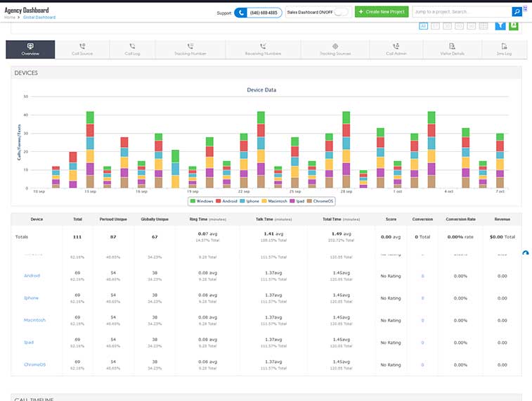Click the search magnifier icon
The image size is (532, 401).
tap(517, 12)
